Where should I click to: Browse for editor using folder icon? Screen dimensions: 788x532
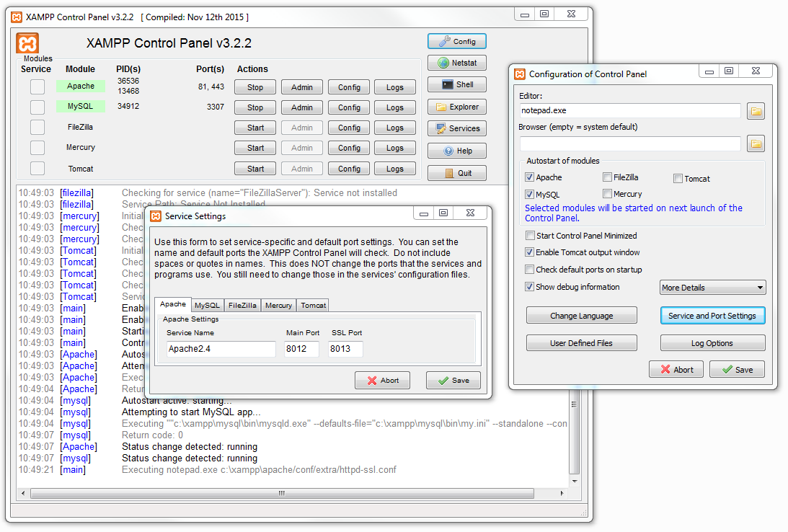click(756, 111)
